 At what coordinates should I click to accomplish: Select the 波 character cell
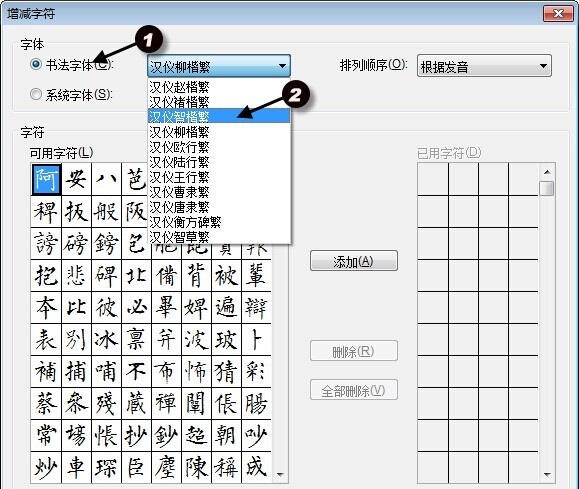(196, 340)
